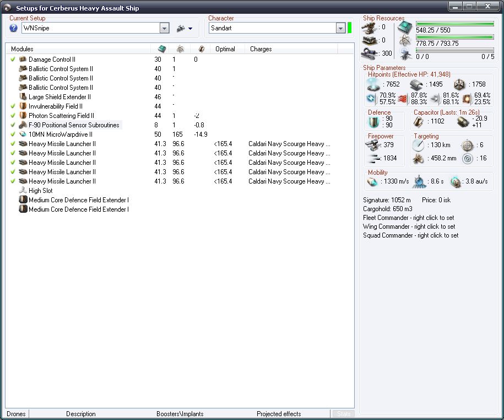Screen dimensions: 504x420
Task: Click the CPU column header icon
Action: coord(162,49)
